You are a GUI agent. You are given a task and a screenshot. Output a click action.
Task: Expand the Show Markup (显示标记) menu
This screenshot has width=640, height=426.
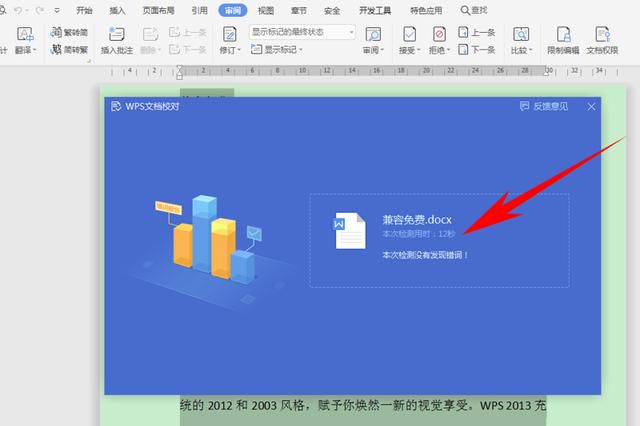click(277, 50)
